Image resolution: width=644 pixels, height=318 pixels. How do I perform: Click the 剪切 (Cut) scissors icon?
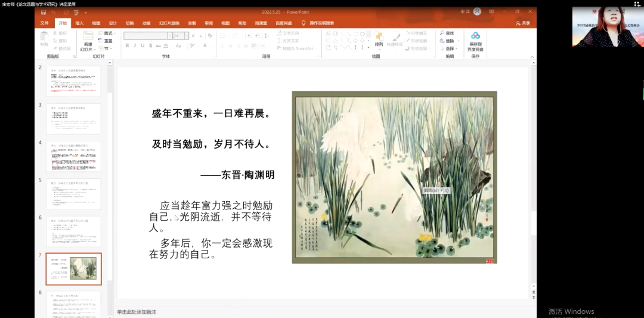click(x=54, y=33)
